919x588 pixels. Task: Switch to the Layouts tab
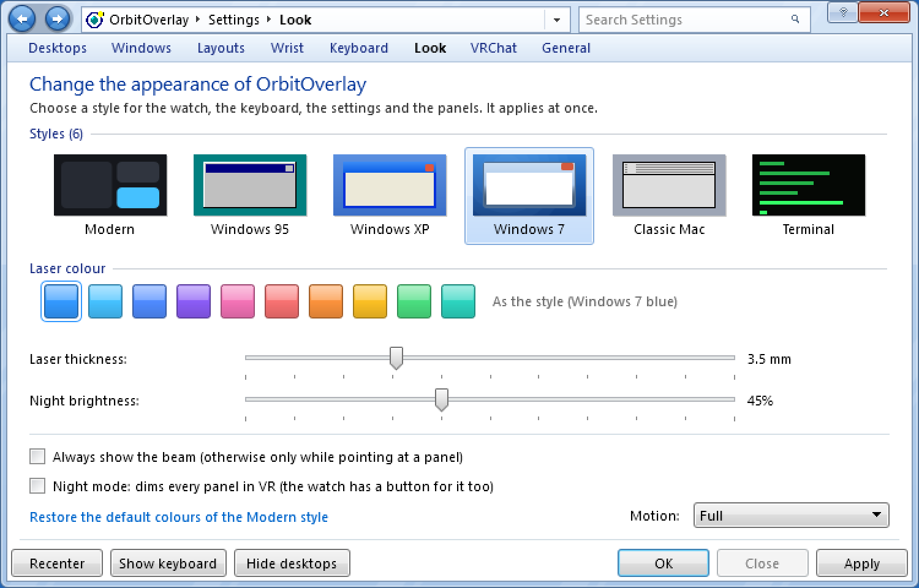click(221, 48)
